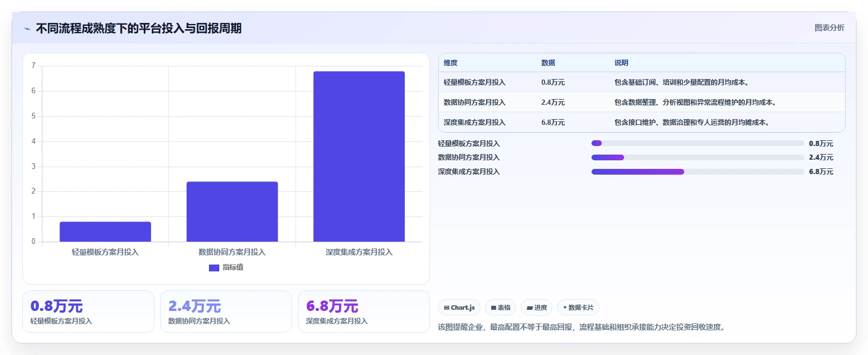868x355 pixels.
Task: Click the chart title 不同流程成熟度下的平台投入与回报周期
Action: [x=139, y=28]
